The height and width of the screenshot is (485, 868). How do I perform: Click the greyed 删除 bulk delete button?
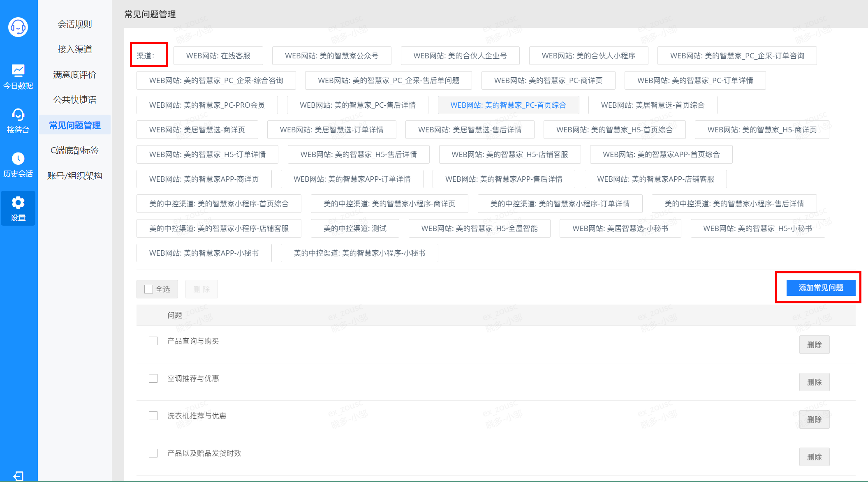201,289
